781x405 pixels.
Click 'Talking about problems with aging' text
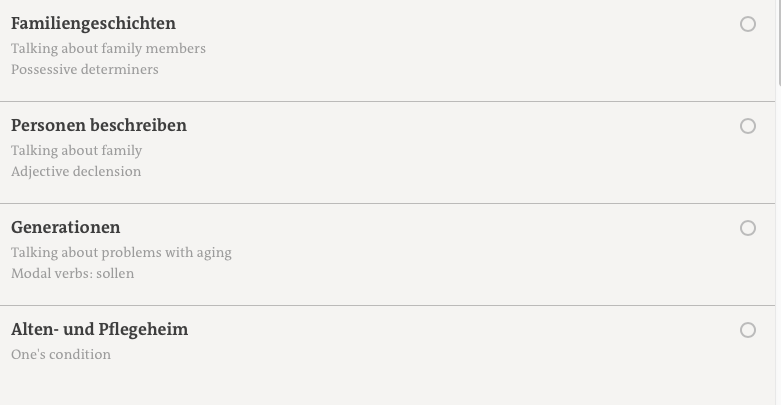click(x=121, y=252)
